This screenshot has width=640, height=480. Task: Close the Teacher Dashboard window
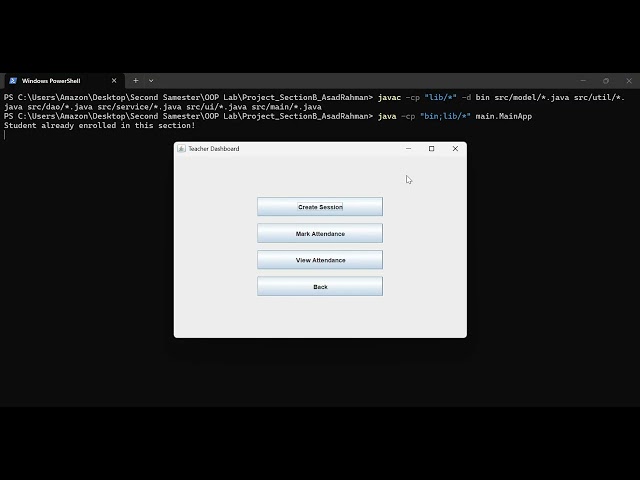[455, 149]
